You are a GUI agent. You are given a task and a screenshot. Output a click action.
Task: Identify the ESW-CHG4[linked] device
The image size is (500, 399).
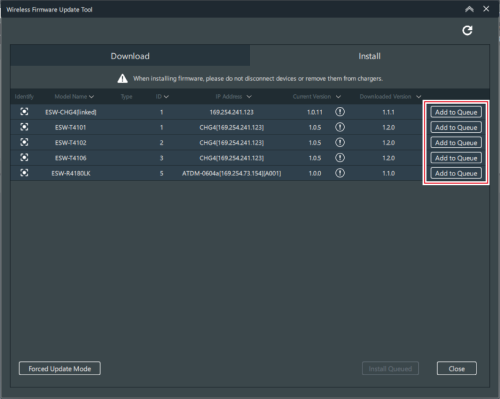coord(24,112)
